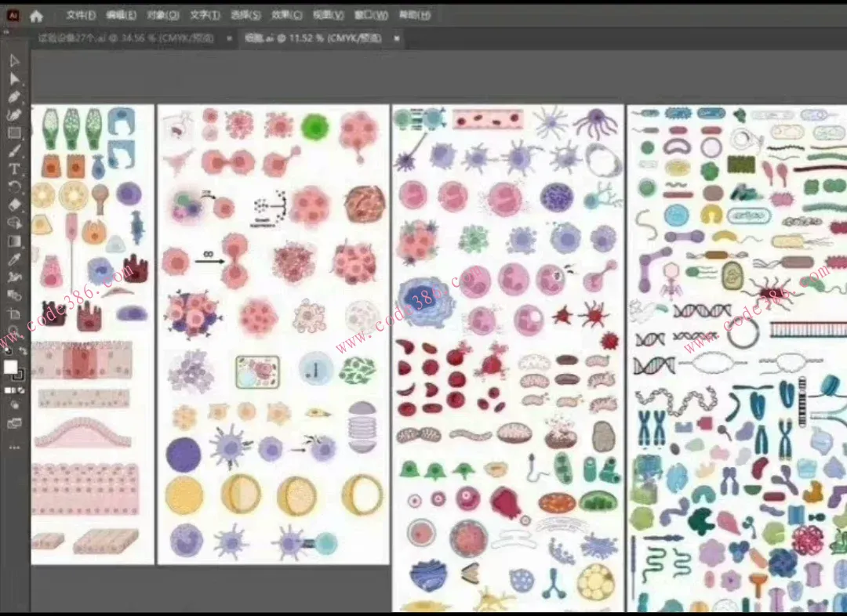
Task: Select the Eraser tool
Action: pyautogui.click(x=14, y=205)
